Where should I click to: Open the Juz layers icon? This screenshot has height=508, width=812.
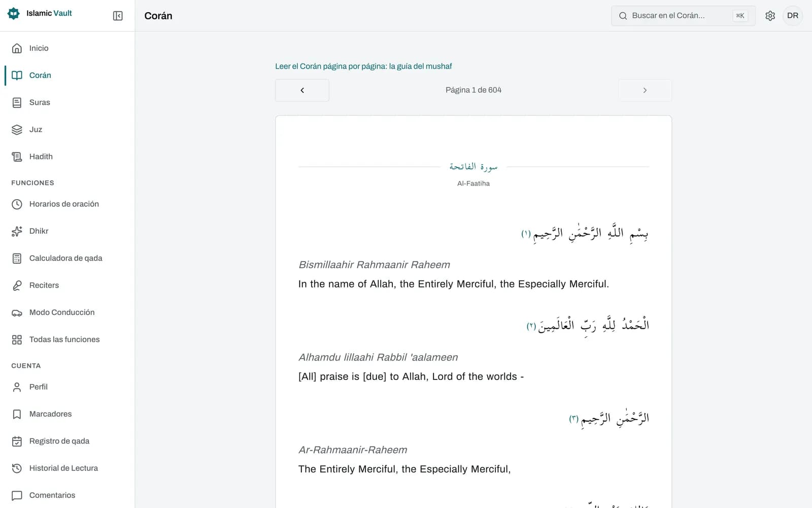coord(17,130)
